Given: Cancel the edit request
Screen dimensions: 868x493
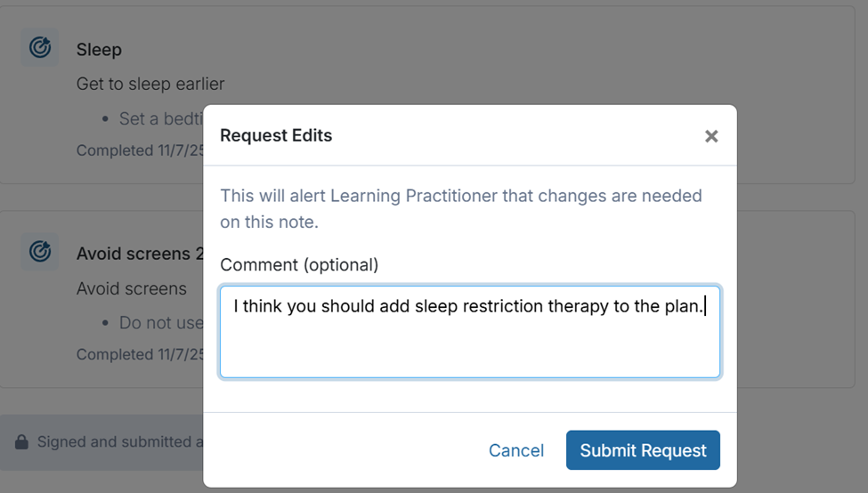Looking at the screenshot, I should point(515,450).
